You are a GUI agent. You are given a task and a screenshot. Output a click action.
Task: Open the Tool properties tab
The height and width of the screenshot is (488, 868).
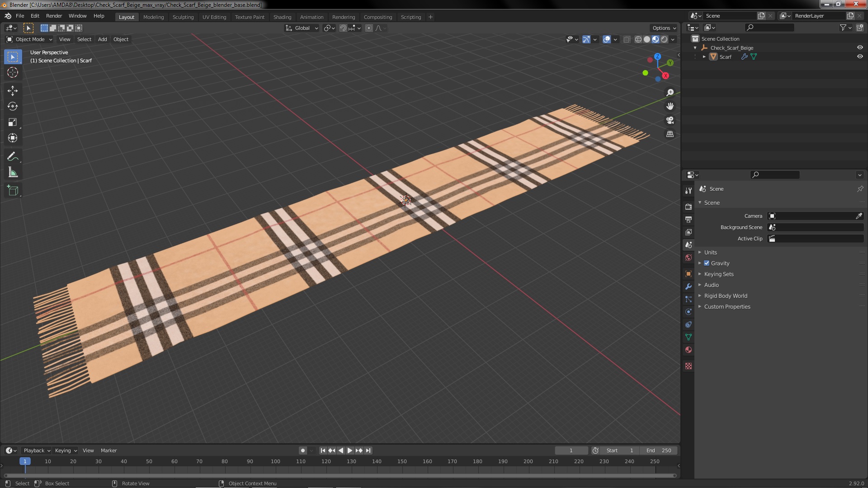point(689,191)
